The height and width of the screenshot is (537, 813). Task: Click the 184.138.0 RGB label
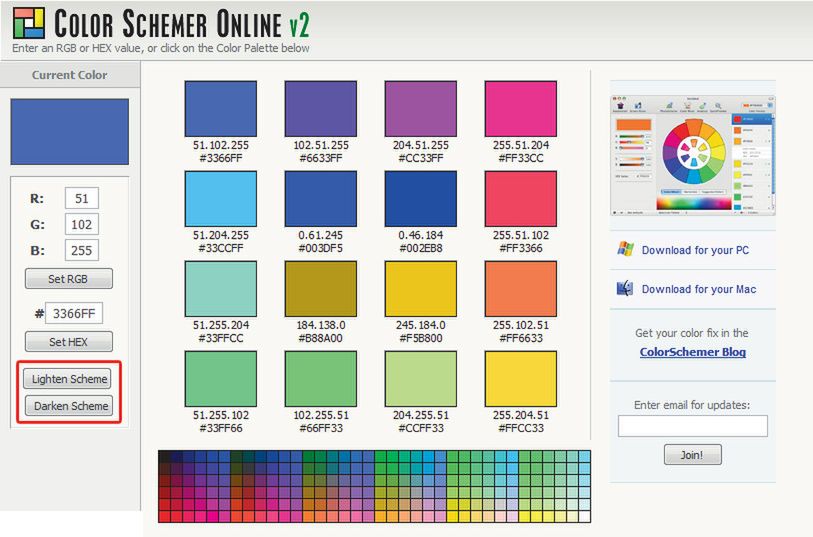click(320, 326)
